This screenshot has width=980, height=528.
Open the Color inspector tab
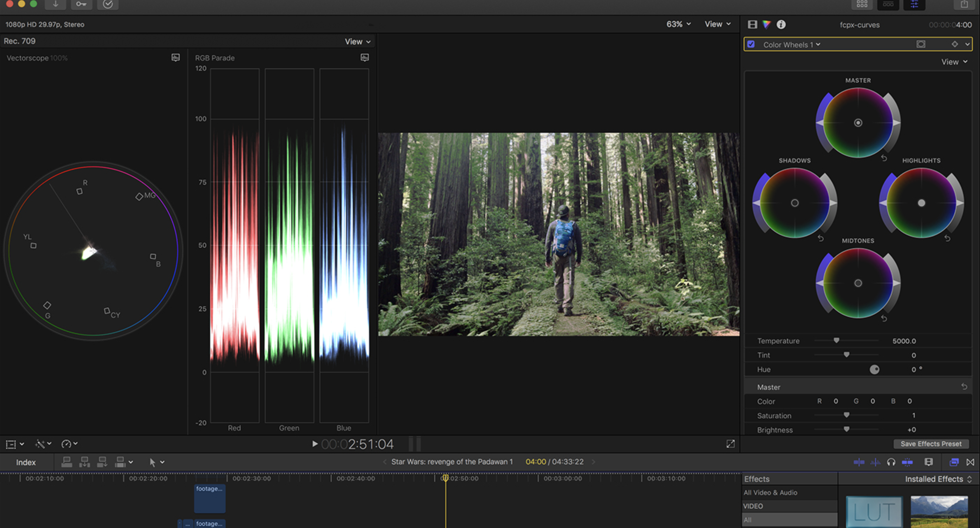tap(766, 24)
